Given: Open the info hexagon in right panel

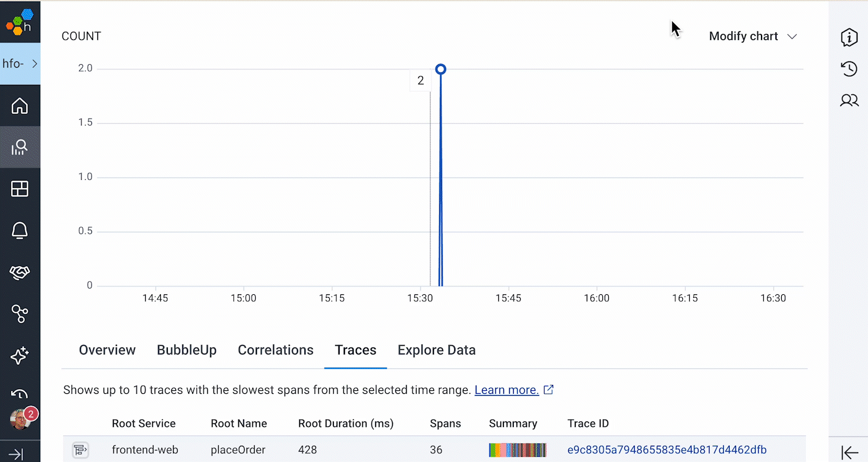Looking at the screenshot, I should (849, 37).
